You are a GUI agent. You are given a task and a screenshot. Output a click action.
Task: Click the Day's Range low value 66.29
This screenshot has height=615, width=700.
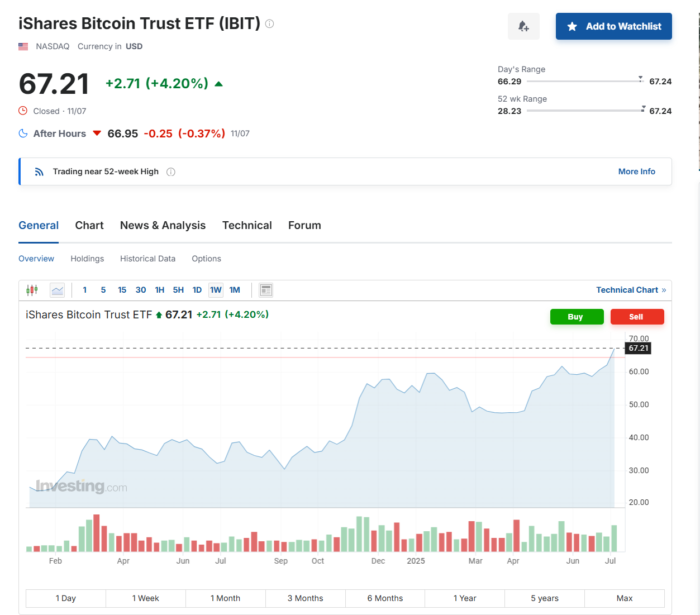coord(509,81)
